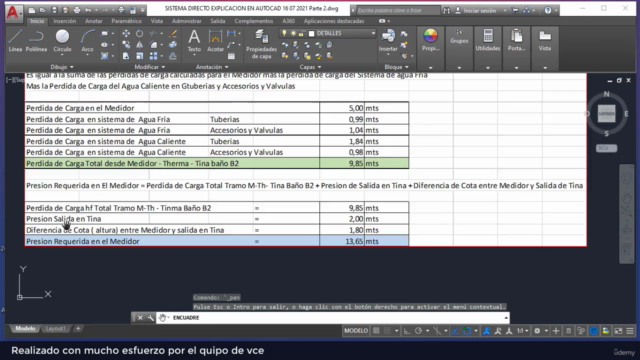
Task: Switch to the Layout1 tab
Action: click(56, 329)
